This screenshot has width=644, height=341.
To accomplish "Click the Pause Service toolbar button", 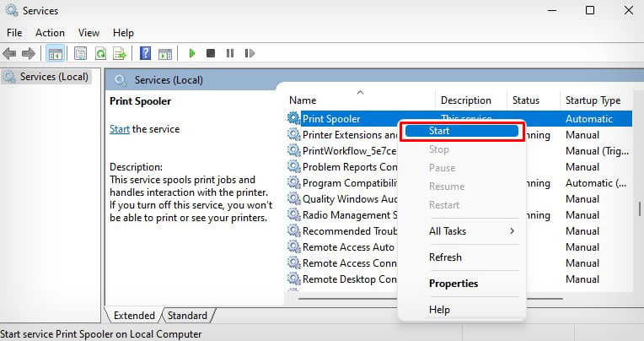I will pos(230,53).
